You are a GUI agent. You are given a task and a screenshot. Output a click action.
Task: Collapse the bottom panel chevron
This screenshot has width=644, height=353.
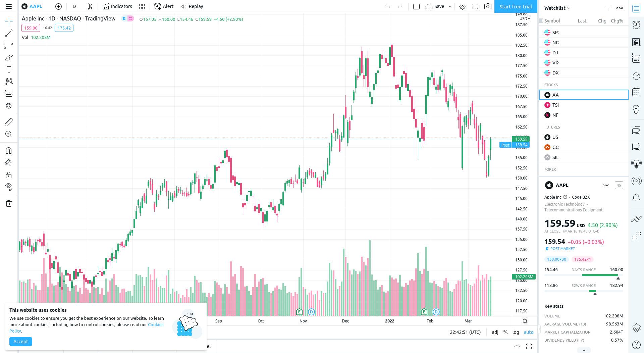pyautogui.click(x=517, y=346)
